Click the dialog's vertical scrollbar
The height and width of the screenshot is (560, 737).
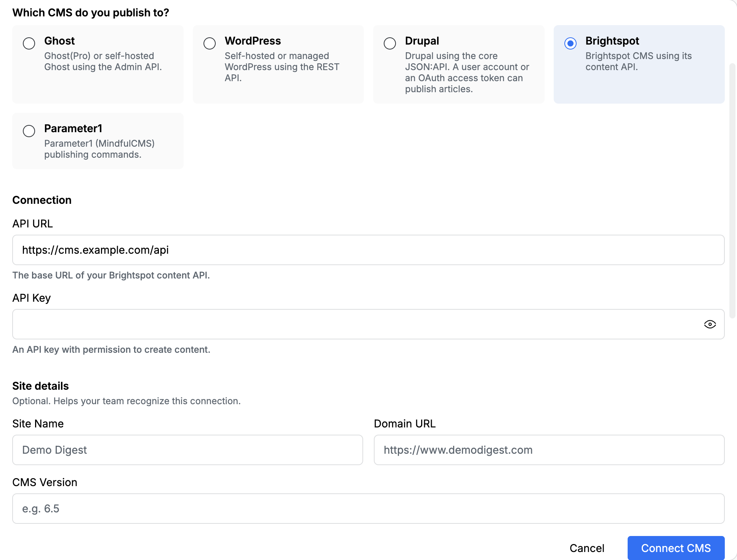732,190
